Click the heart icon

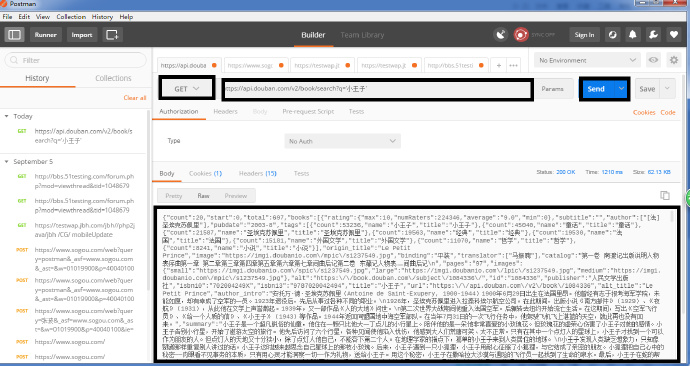(674, 35)
